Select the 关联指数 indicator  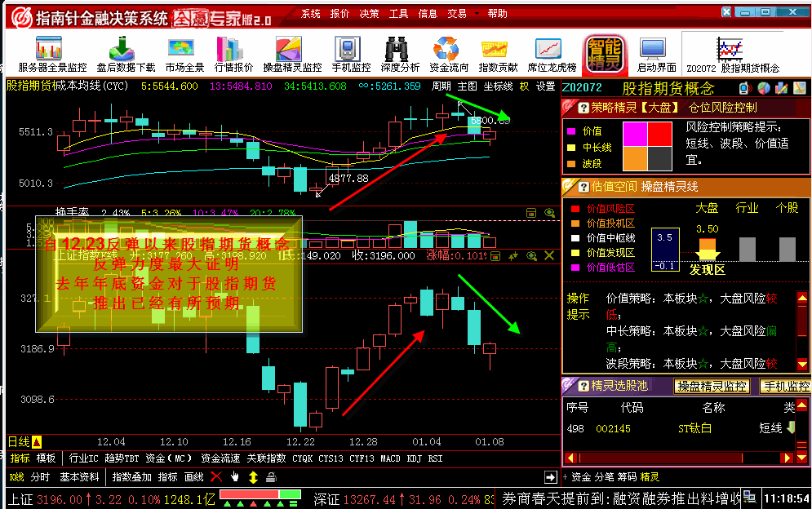click(266, 458)
